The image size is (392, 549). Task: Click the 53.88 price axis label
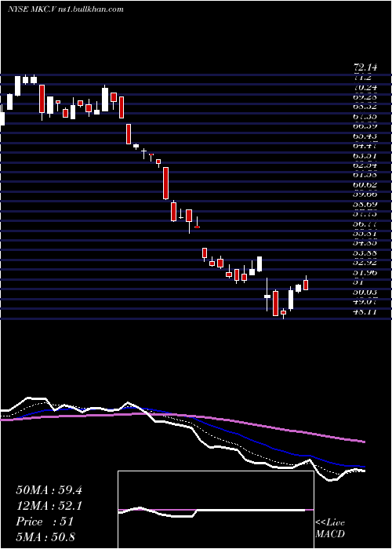coord(366,253)
